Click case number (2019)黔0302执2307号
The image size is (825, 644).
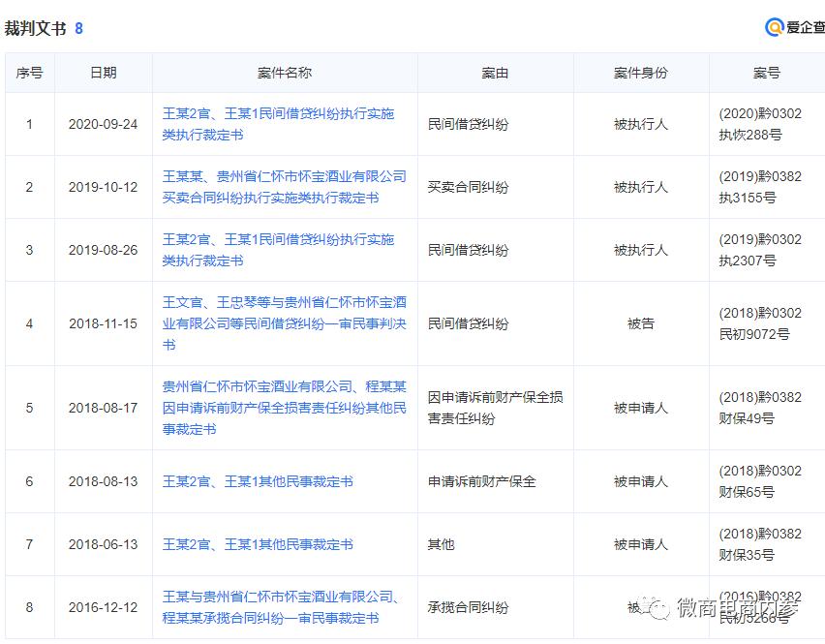pyautogui.click(x=760, y=250)
